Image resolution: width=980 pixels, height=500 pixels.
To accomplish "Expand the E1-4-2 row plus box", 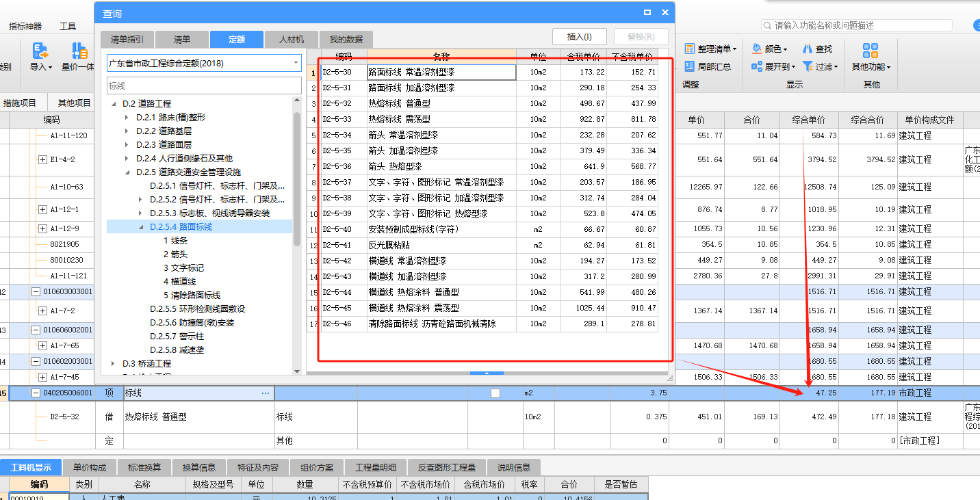I will (42, 159).
